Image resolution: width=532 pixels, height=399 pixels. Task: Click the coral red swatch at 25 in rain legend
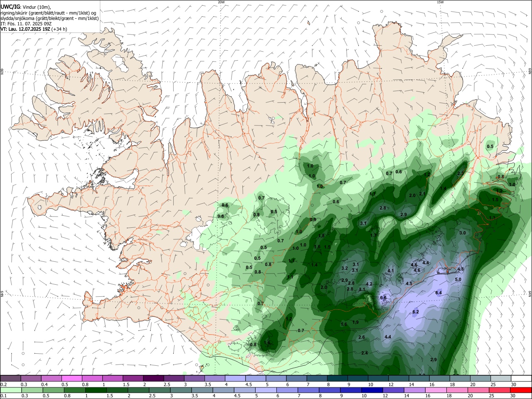pos(500,390)
